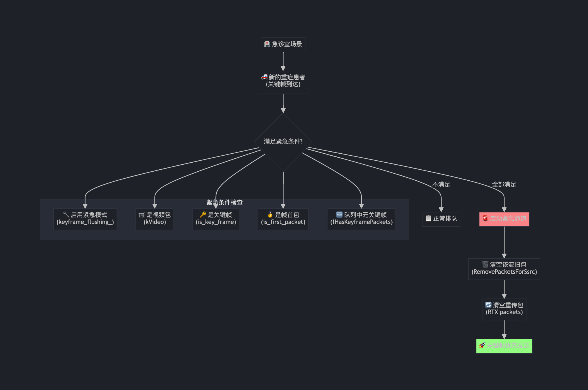Click the (!HasKeyframePackets) node text
The image size is (588, 390).
361,222
